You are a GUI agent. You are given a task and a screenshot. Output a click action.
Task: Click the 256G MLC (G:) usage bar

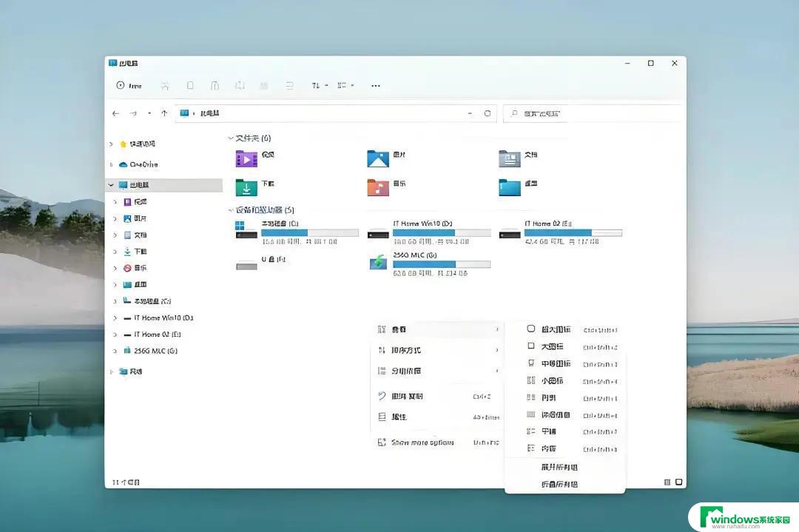441,264
